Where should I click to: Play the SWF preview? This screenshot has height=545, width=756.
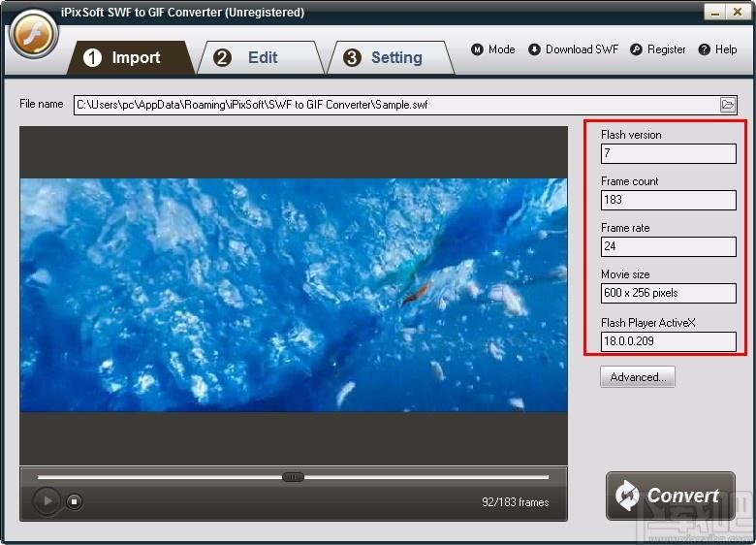click(x=47, y=501)
